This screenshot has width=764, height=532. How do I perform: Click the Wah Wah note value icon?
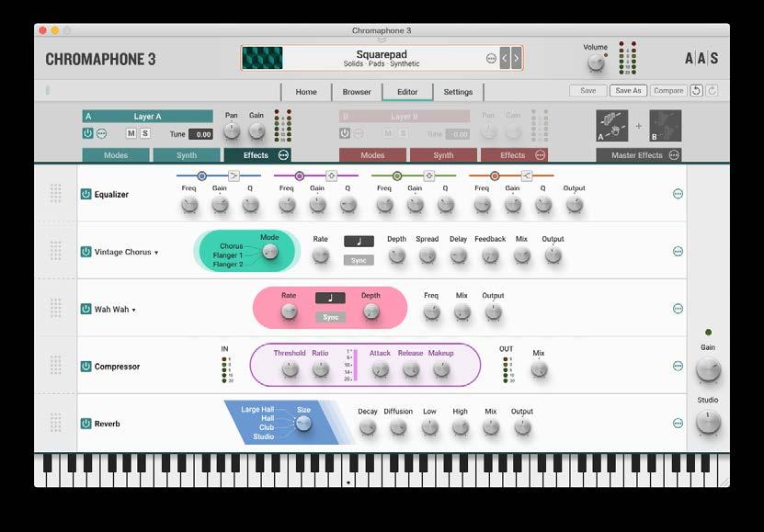coord(330,298)
